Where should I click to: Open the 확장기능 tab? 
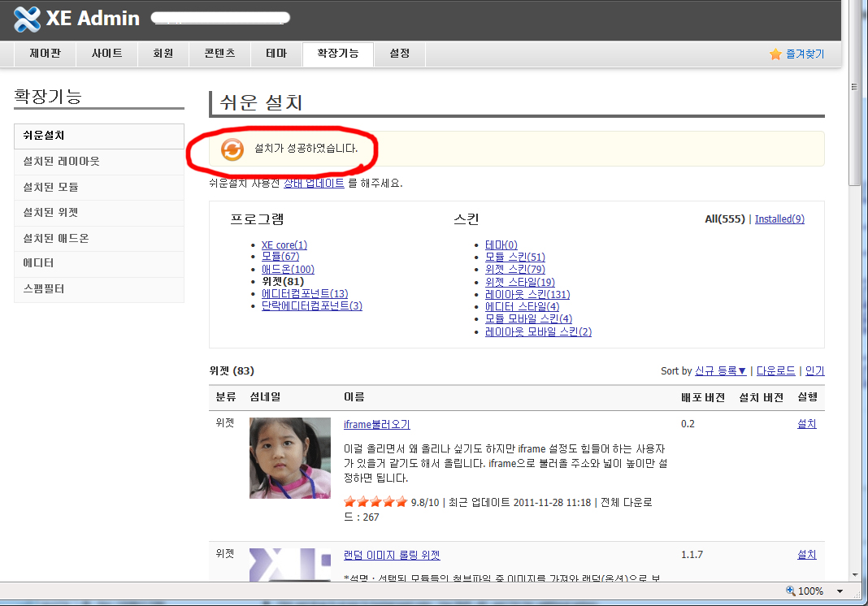[337, 54]
